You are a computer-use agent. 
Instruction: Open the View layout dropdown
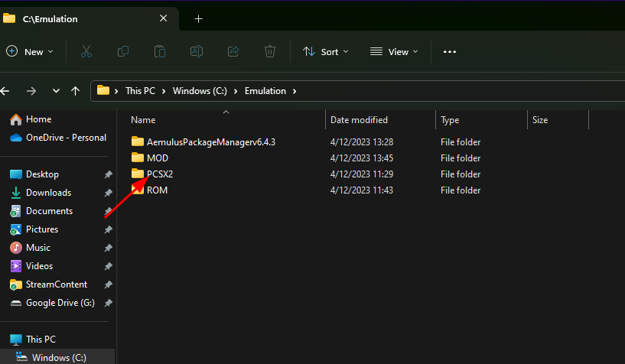point(394,52)
